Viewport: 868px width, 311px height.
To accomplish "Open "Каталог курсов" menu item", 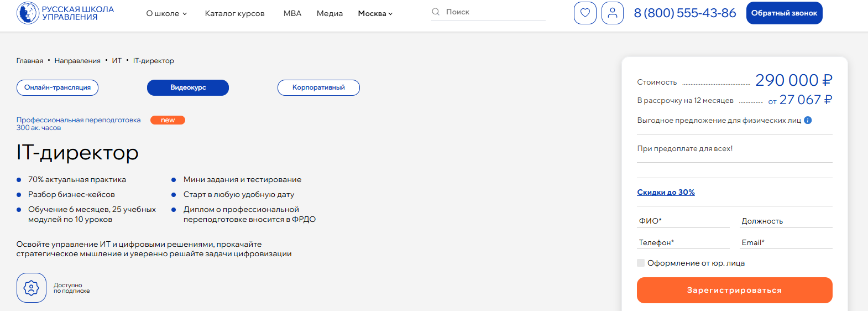I will pyautogui.click(x=234, y=13).
